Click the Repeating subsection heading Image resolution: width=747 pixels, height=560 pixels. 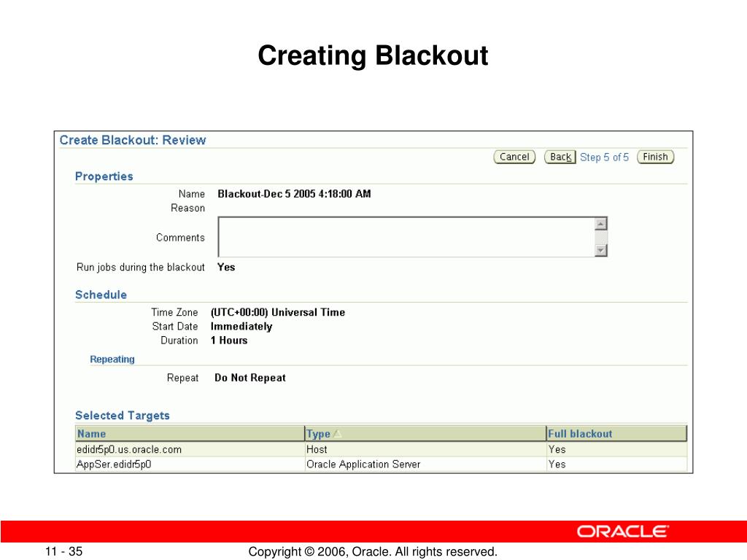pyautogui.click(x=112, y=359)
